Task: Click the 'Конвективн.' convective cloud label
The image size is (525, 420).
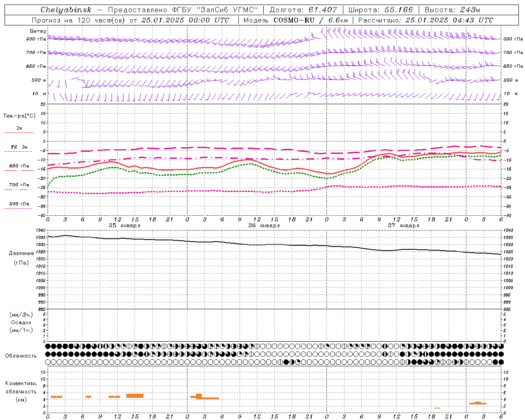Action: [21, 383]
